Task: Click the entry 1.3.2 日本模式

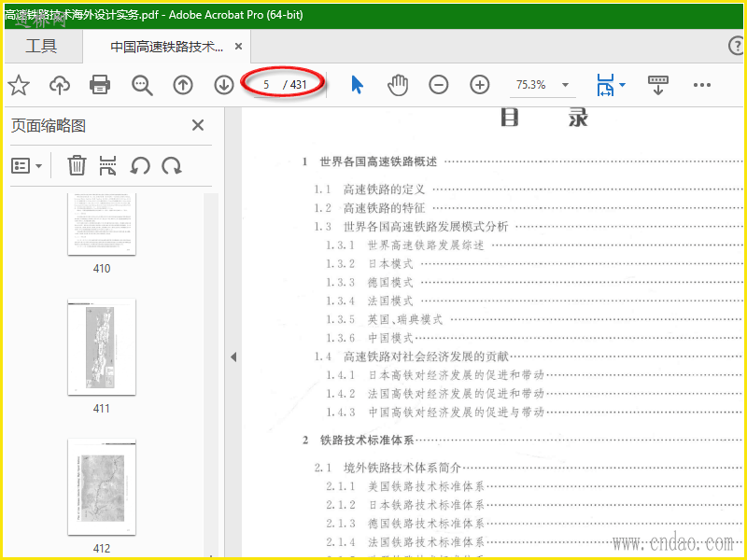Action: (369, 264)
